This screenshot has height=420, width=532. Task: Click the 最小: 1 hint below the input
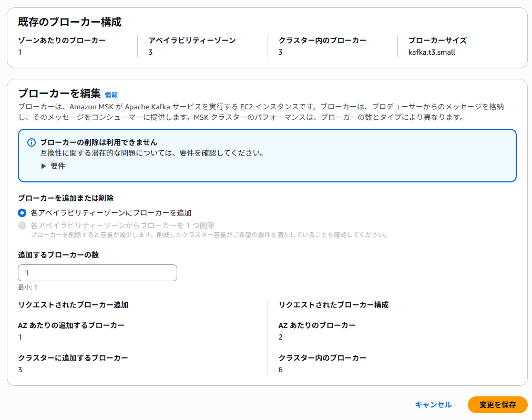point(28,288)
